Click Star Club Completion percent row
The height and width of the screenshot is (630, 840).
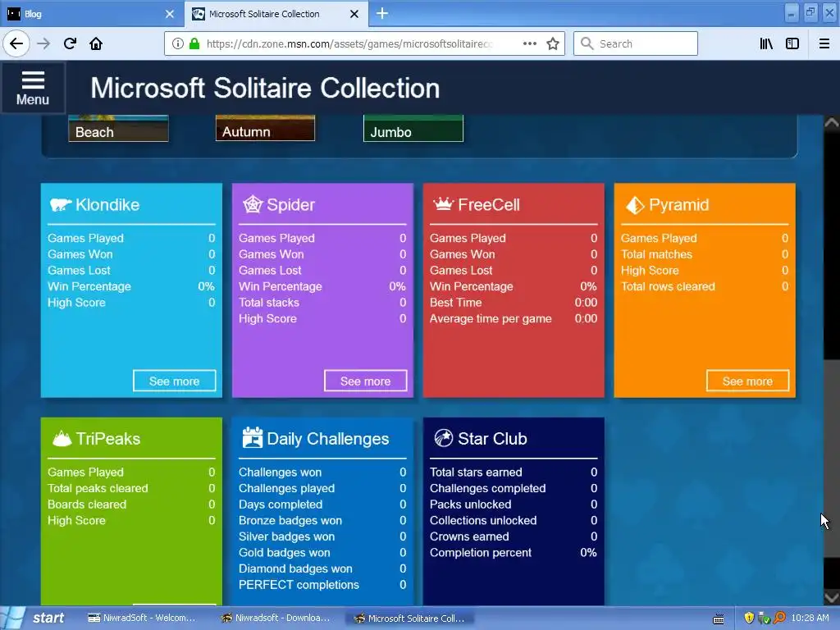coord(514,553)
